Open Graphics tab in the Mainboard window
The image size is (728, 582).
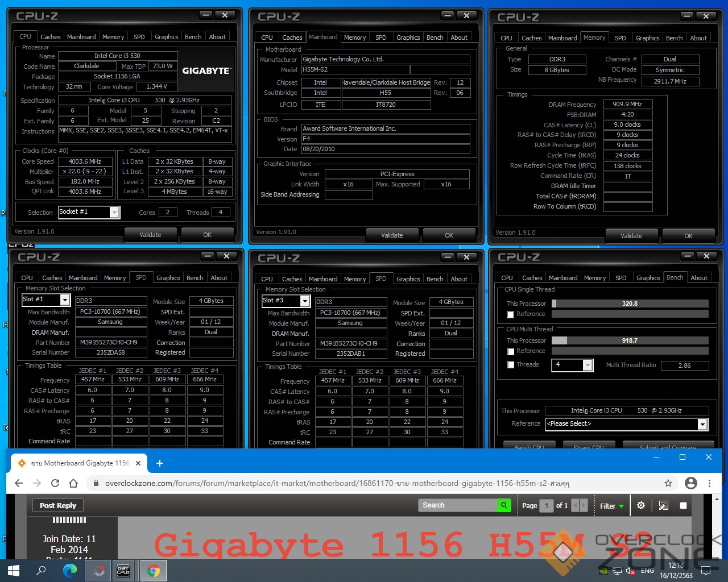408,38
